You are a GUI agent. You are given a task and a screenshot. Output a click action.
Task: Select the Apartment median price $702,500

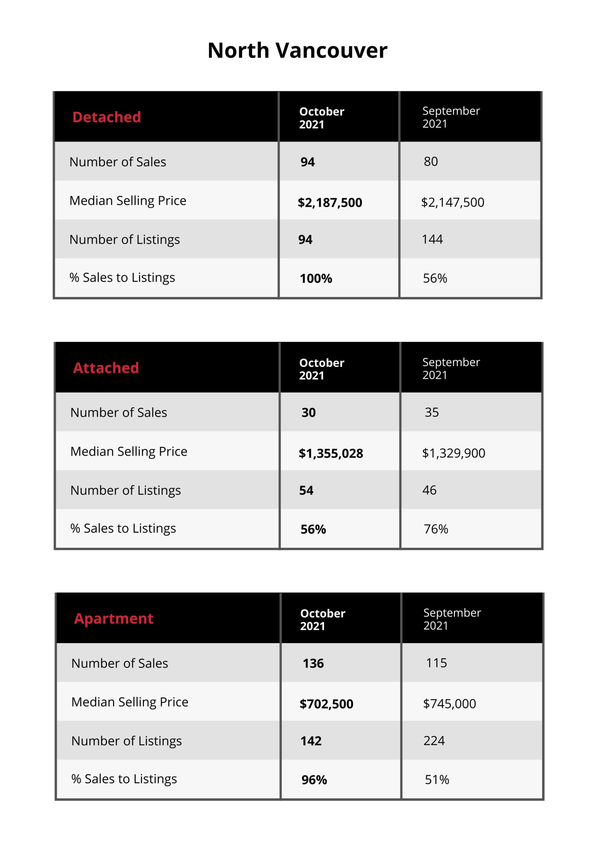[x=326, y=704]
